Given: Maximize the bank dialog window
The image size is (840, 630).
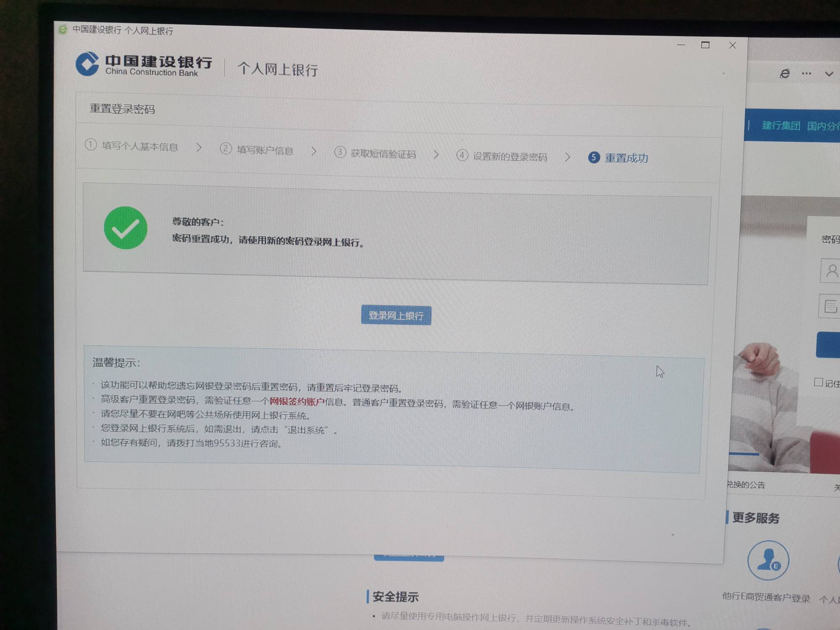Looking at the screenshot, I should [706, 45].
